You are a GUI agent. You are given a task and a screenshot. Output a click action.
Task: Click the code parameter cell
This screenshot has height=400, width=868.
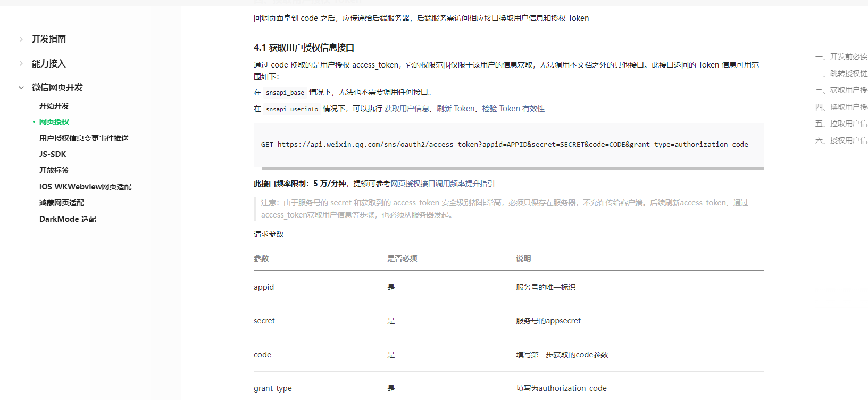click(262, 355)
